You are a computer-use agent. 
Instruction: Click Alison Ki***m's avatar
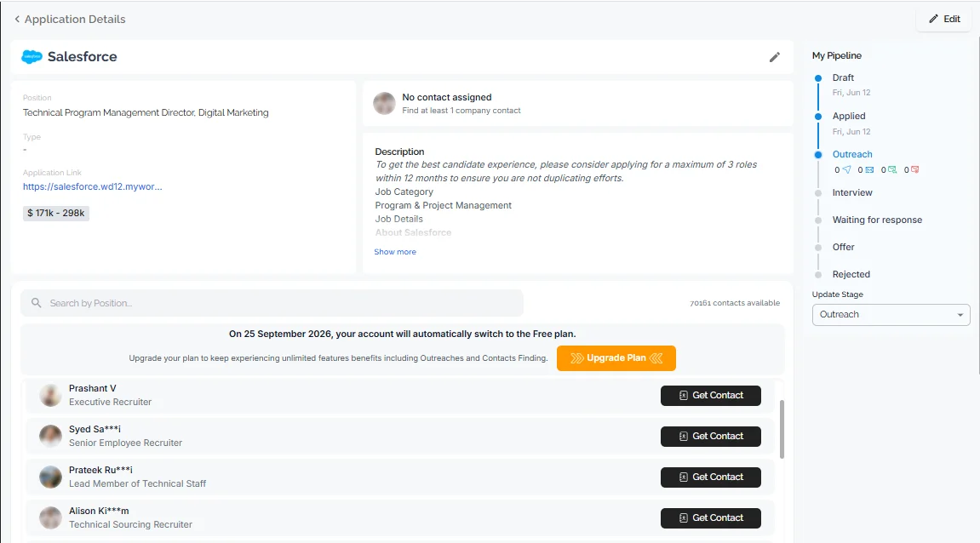point(50,518)
